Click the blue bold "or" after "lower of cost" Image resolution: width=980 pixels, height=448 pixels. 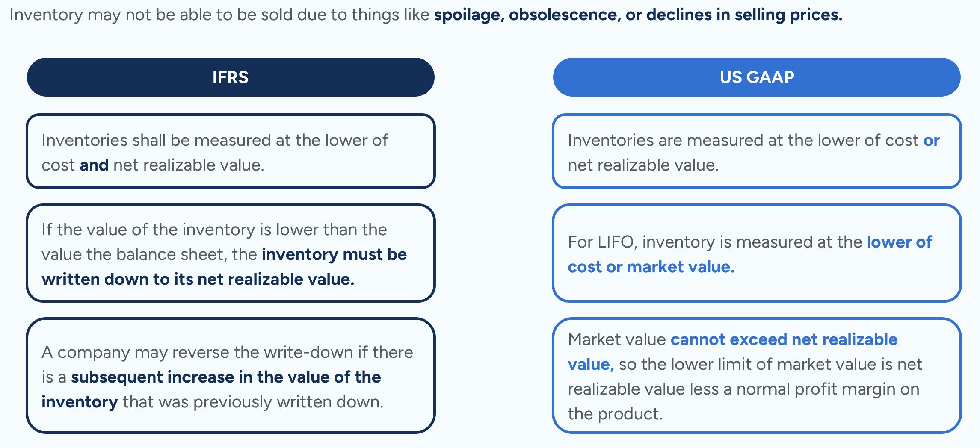tap(931, 140)
